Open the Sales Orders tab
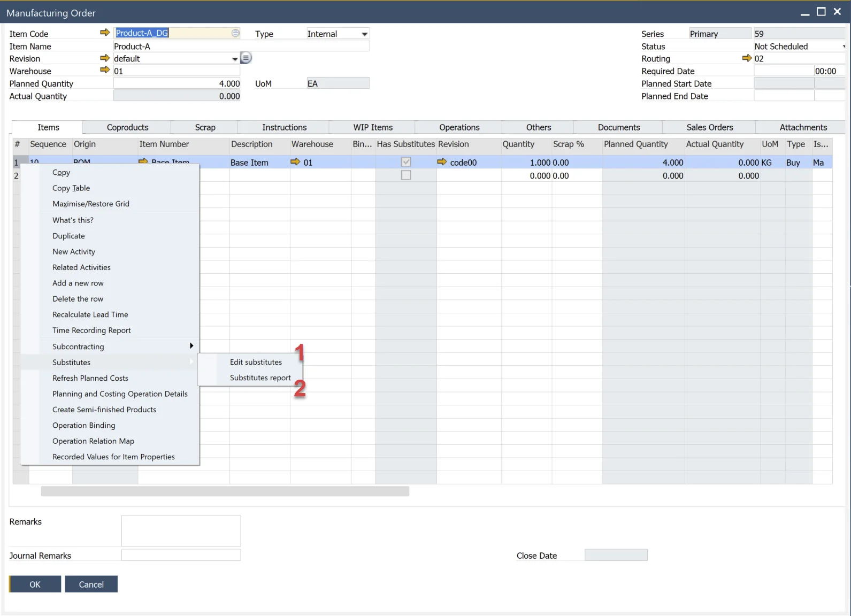Image resolution: width=851 pixels, height=616 pixels. (709, 127)
